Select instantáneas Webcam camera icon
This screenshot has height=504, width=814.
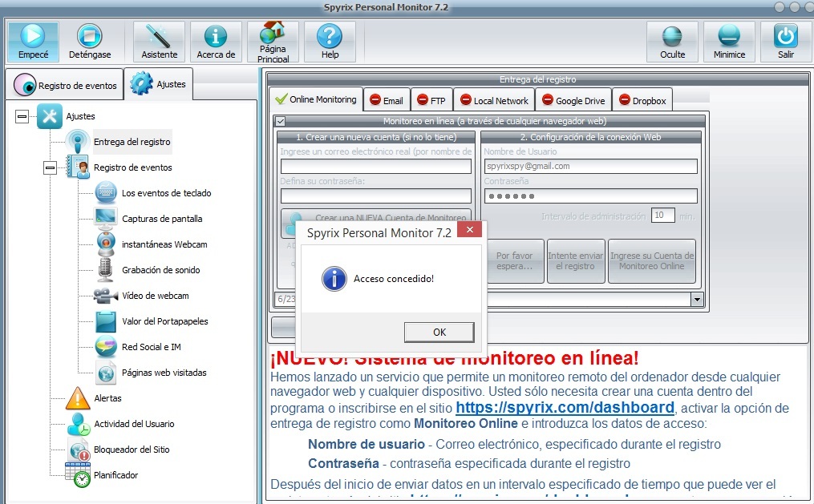pos(106,244)
